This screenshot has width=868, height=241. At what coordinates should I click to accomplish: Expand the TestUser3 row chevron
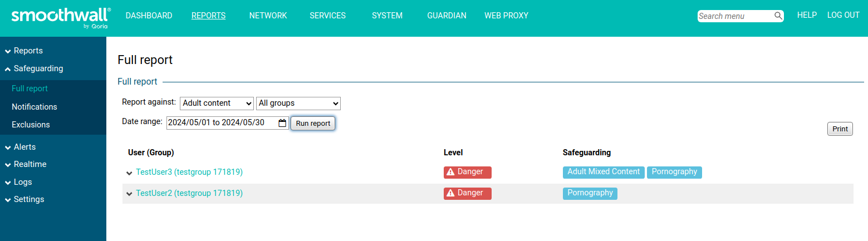[129, 173]
